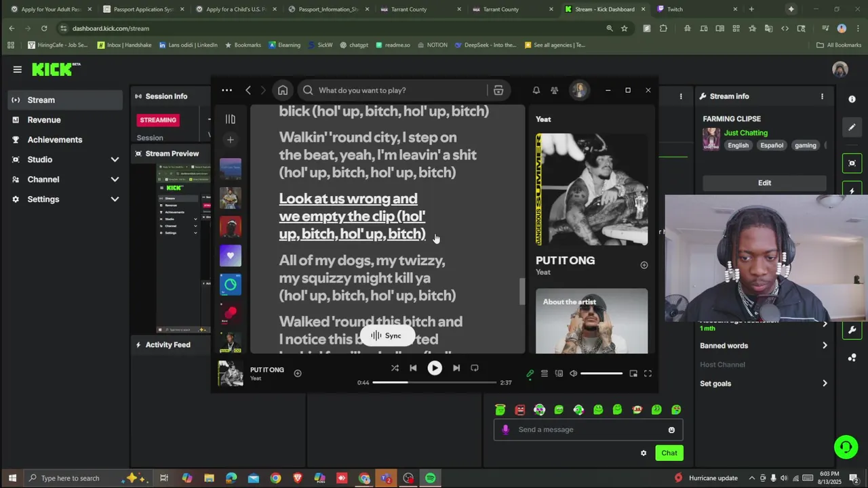Open the Spotify Browse icon in search bar

click(x=498, y=90)
